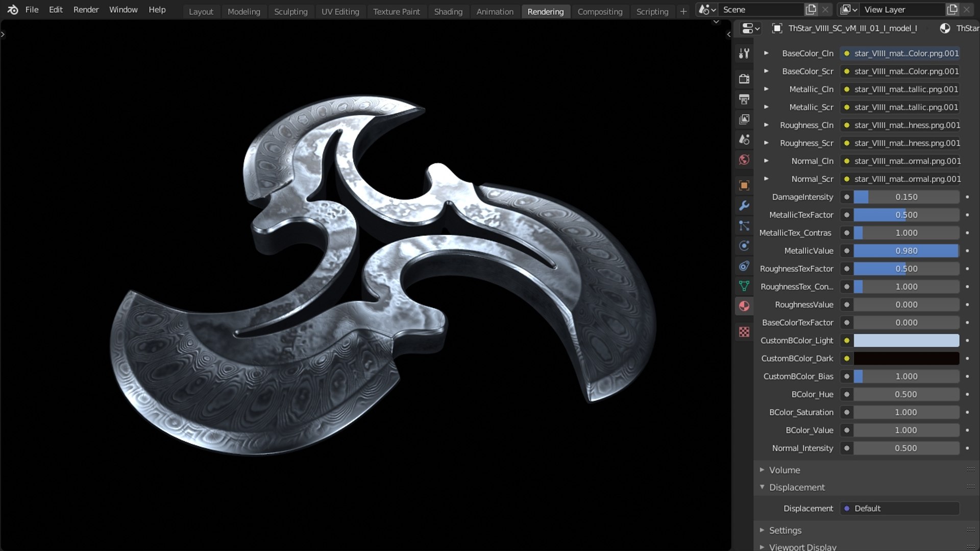The image size is (980, 551).
Task: Open the Render menu
Action: (86, 10)
